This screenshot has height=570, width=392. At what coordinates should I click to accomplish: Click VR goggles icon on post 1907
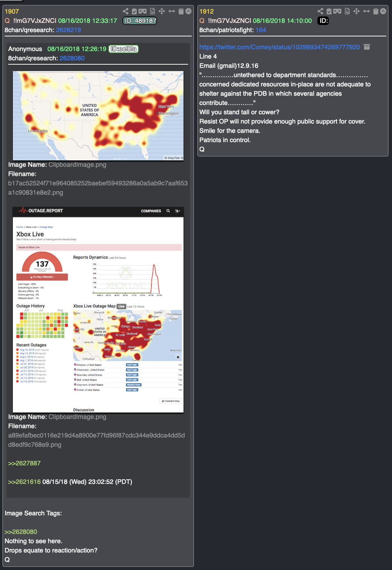point(142,11)
